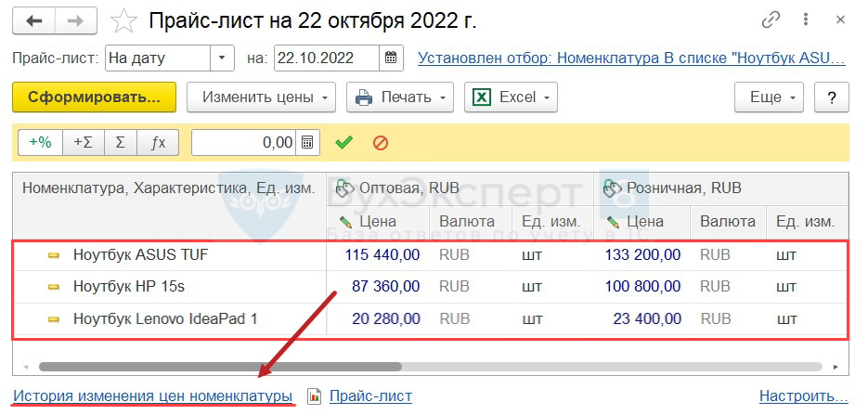The image size is (868, 415).
Task: Open the Прайс-лист report link
Action: point(371,396)
